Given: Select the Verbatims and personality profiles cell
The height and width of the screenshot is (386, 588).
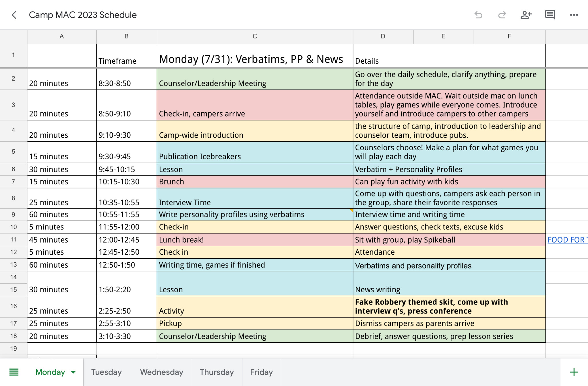Looking at the screenshot, I should click(449, 265).
